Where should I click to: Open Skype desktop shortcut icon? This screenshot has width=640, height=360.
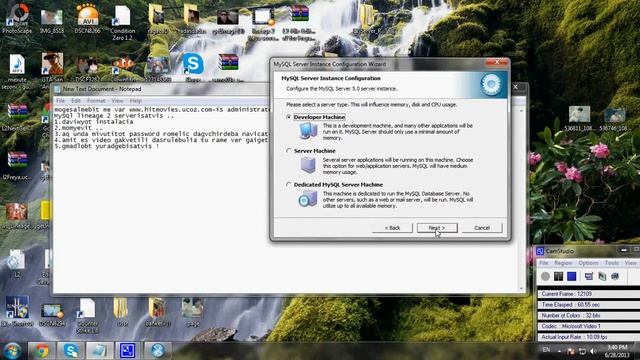(193, 67)
